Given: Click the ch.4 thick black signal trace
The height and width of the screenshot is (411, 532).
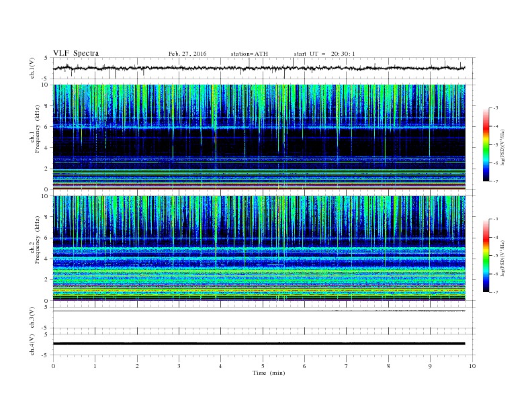Looking at the screenshot, I should tap(259, 344).
